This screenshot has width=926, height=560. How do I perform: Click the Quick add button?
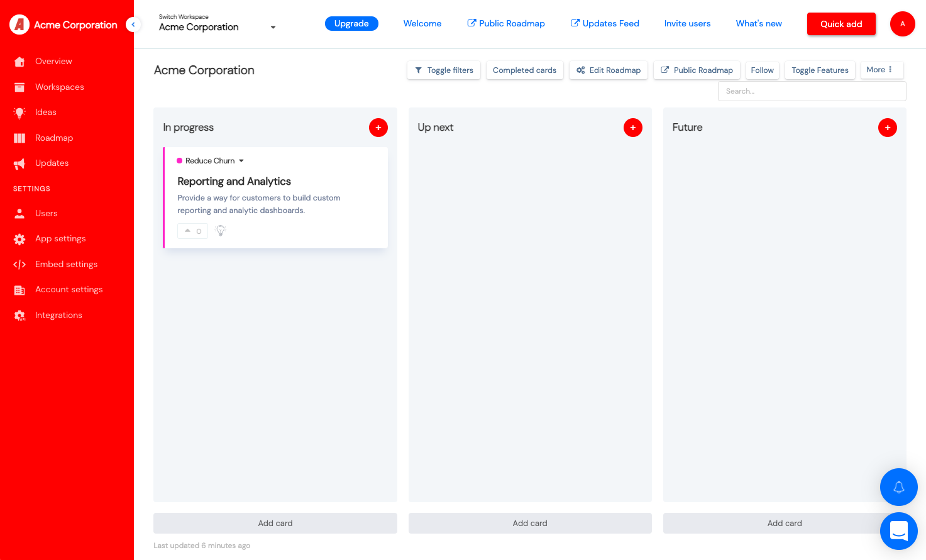841,24
